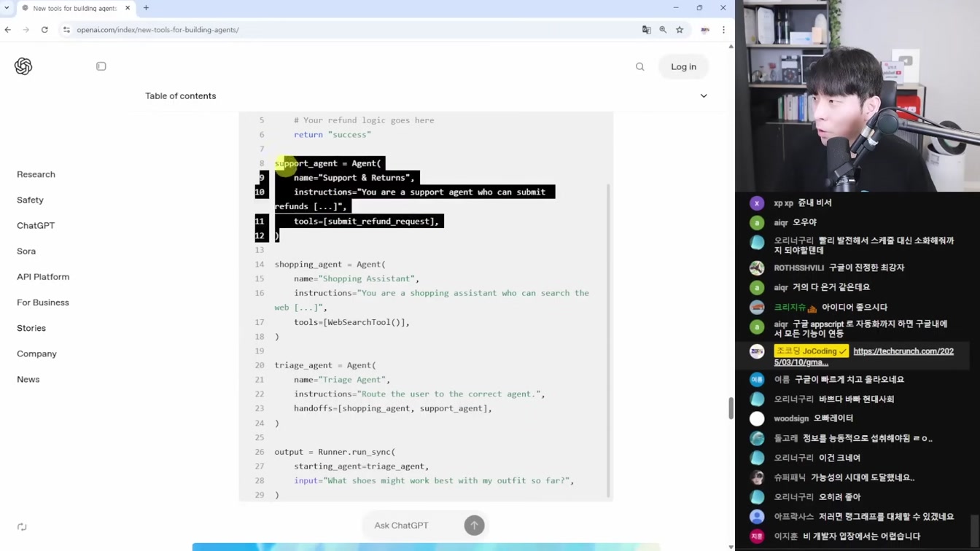The image size is (980, 551).
Task: Click the translate page icon
Action: 646,30
